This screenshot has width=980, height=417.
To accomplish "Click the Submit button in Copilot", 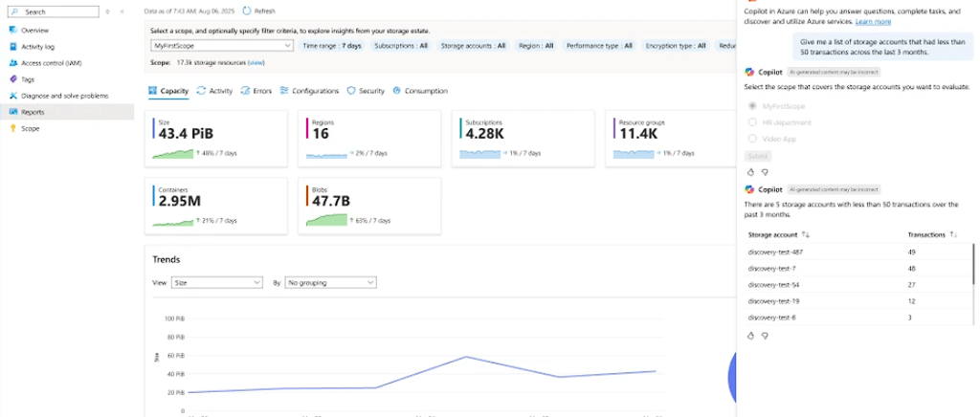I will [x=758, y=156].
